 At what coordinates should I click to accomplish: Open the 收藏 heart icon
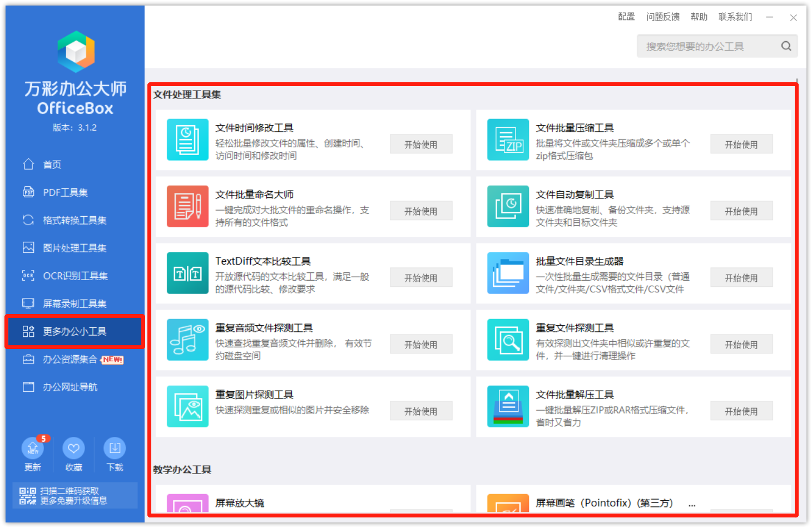73,448
